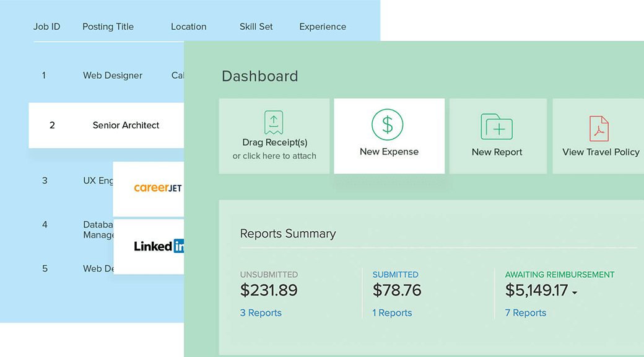Click the LinkedIn logo card

[x=148, y=246]
